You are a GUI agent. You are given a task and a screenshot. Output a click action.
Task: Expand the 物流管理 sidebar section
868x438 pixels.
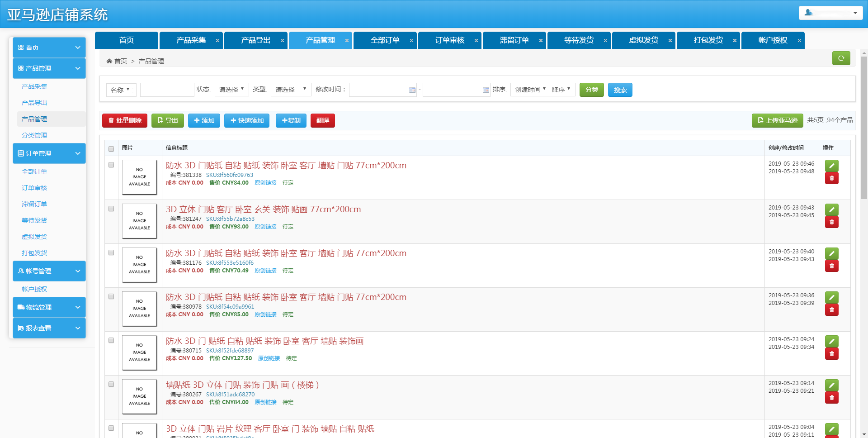(49, 307)
